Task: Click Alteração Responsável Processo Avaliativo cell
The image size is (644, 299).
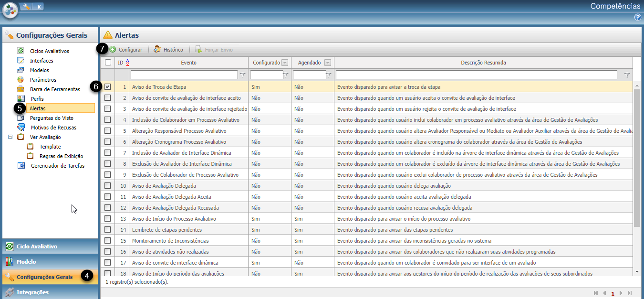Action: click(x=188, y=130)
